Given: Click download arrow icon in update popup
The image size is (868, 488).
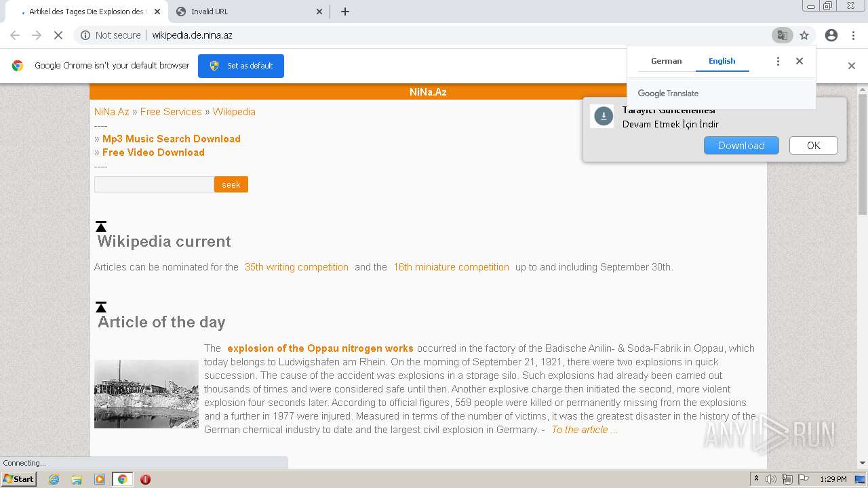Looking at the screenshot, I should point(603,117).
